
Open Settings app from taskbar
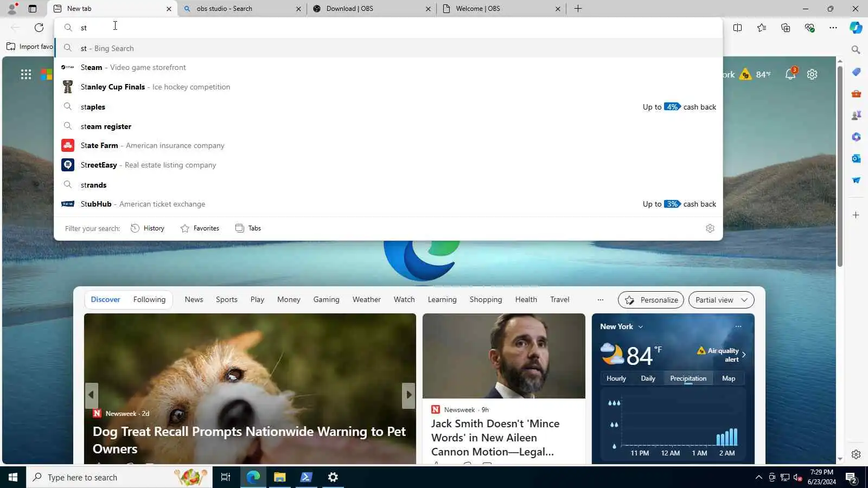coord(333,477)
